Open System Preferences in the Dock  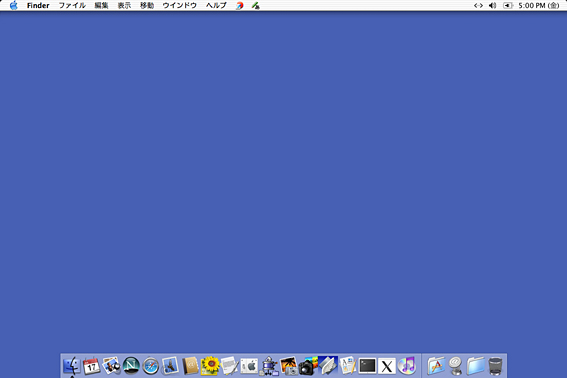pos(249,366)
